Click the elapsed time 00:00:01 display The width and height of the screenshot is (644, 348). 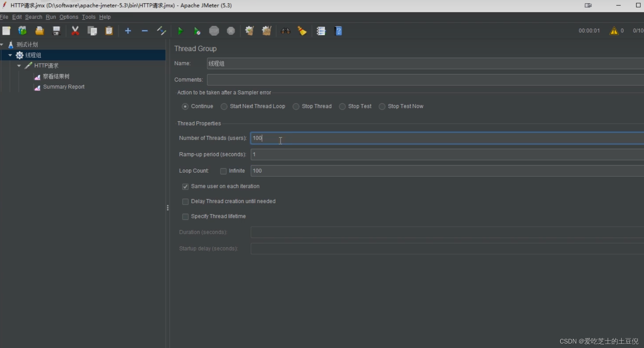coord(589,31)
